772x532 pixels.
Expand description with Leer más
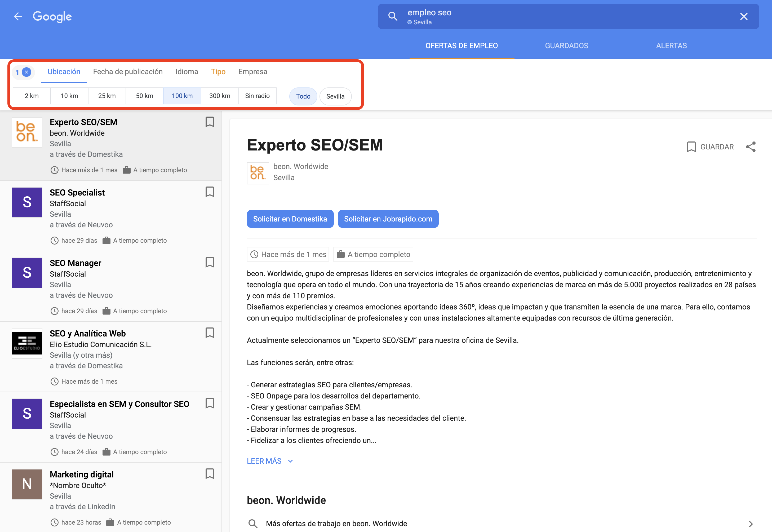pyautogui.click(x=270, y=461)
